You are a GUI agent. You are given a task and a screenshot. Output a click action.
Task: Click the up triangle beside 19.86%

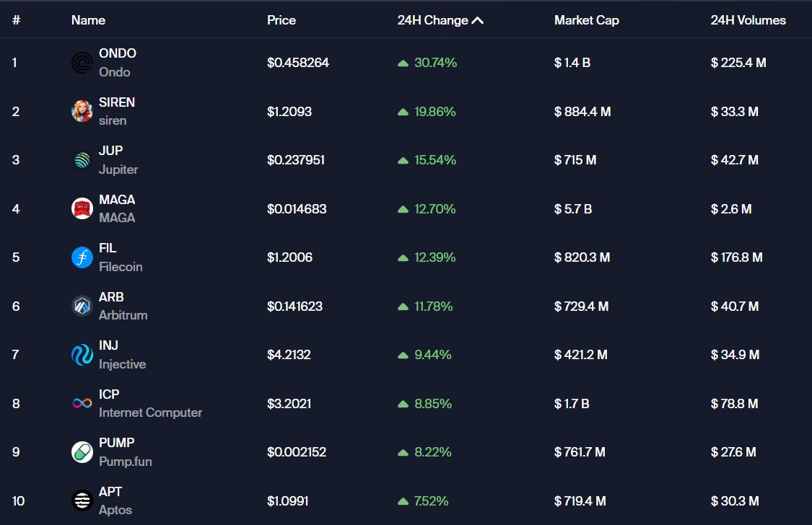(x=403, y=112)
